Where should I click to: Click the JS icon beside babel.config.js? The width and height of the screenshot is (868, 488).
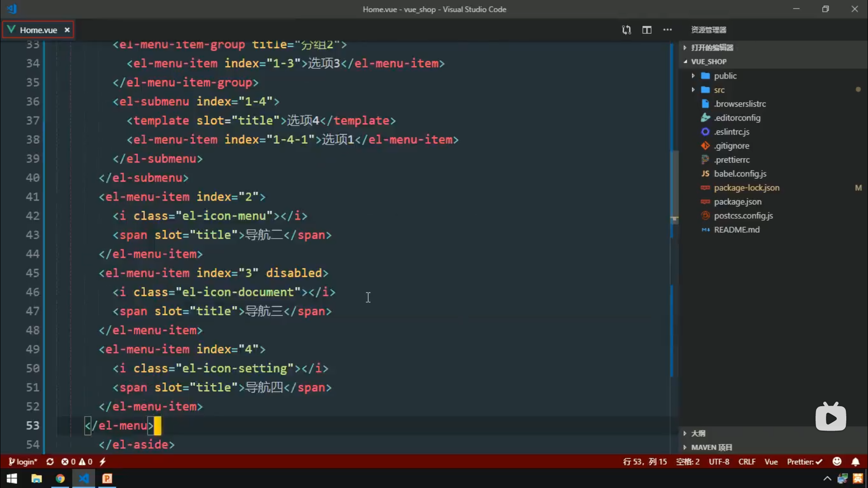point(705,174)
